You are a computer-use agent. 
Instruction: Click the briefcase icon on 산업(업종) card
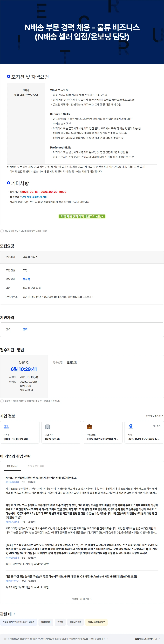pos(89,427)
